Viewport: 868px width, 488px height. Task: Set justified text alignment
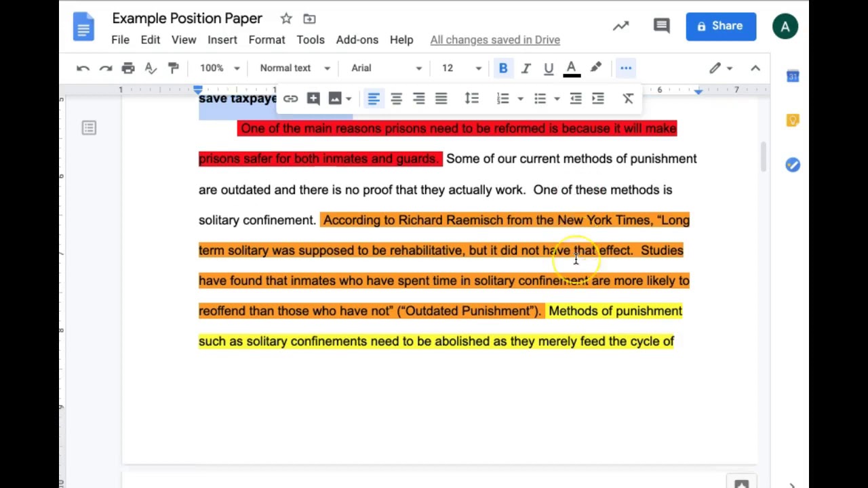click(441, 99)
